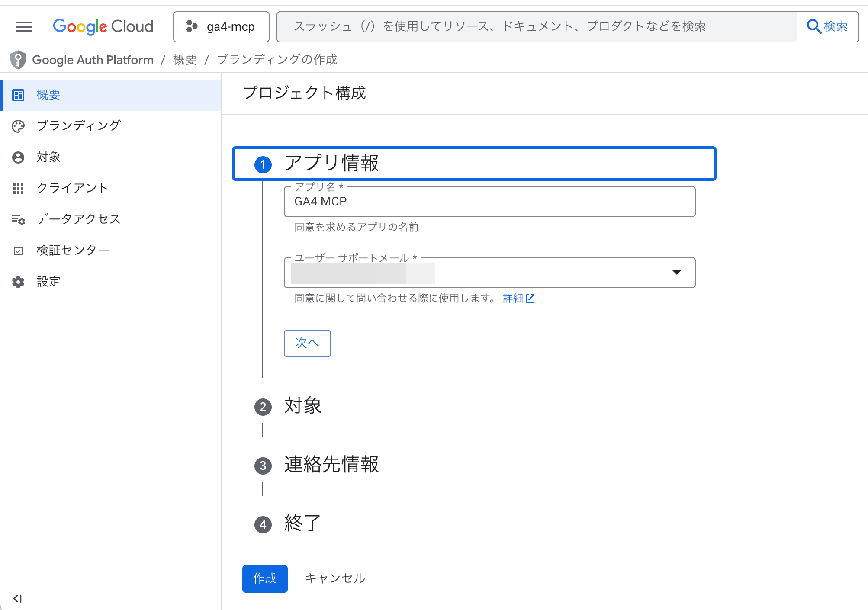This screenshot has height=610, width=868.
Task: Select the データアクセス icon in sidebar
Action: click(x=18, y=219)
